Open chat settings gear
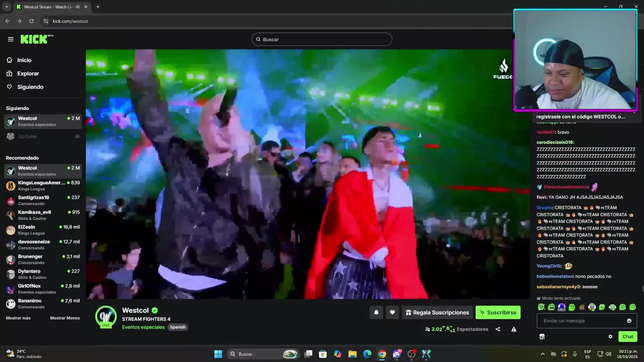644x362 pixels. point(610,336)
